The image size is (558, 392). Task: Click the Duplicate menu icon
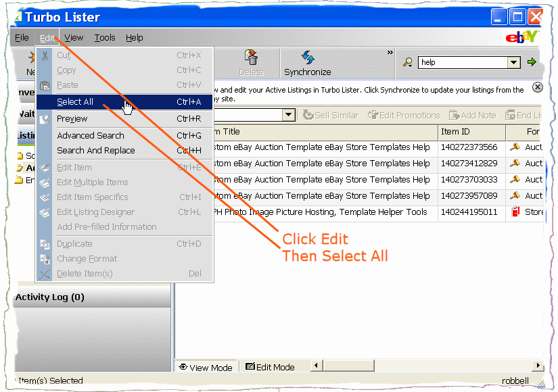(x=45, y=244)
